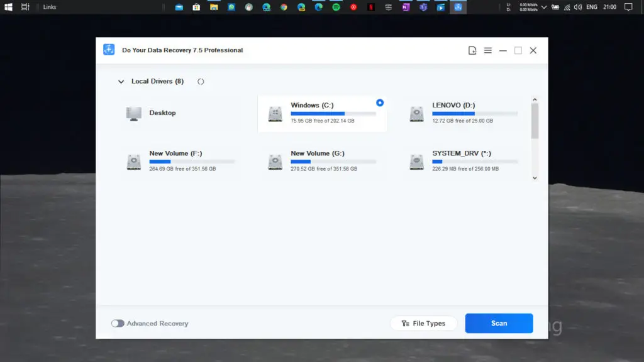Refresh the Local Drivers list
This screenshot has height=362, width=644.
pos(201,81)
